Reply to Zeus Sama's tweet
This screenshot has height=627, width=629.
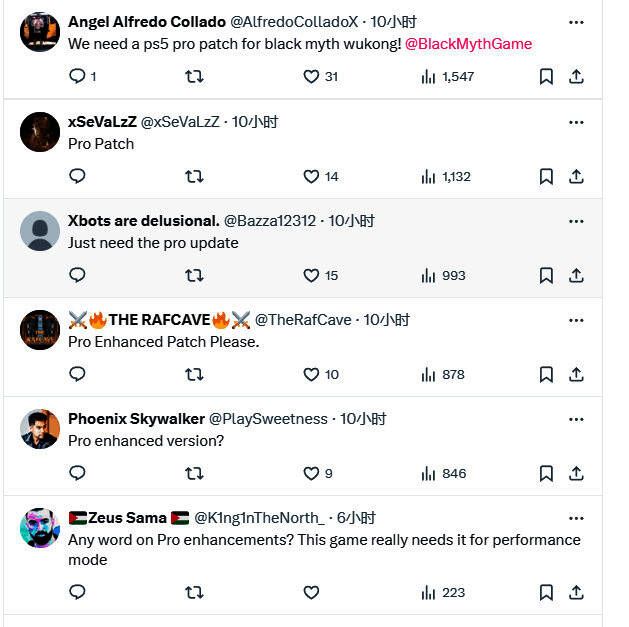coord(77,592)
